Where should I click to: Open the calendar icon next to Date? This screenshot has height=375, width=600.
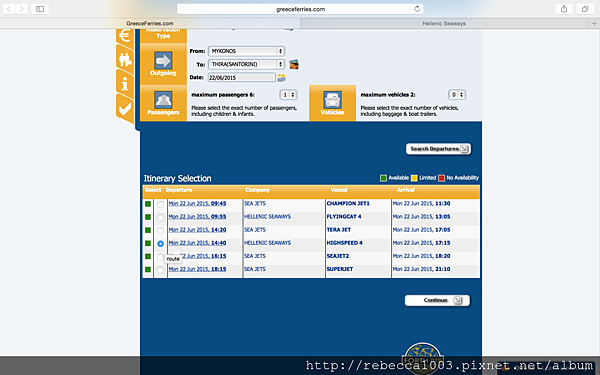pos(282,78)
